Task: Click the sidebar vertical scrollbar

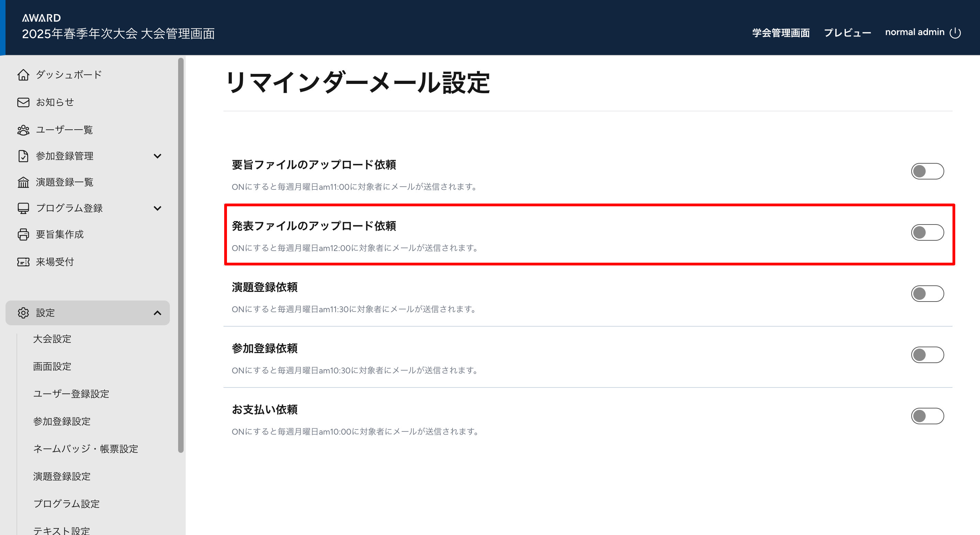Action: 181,255
